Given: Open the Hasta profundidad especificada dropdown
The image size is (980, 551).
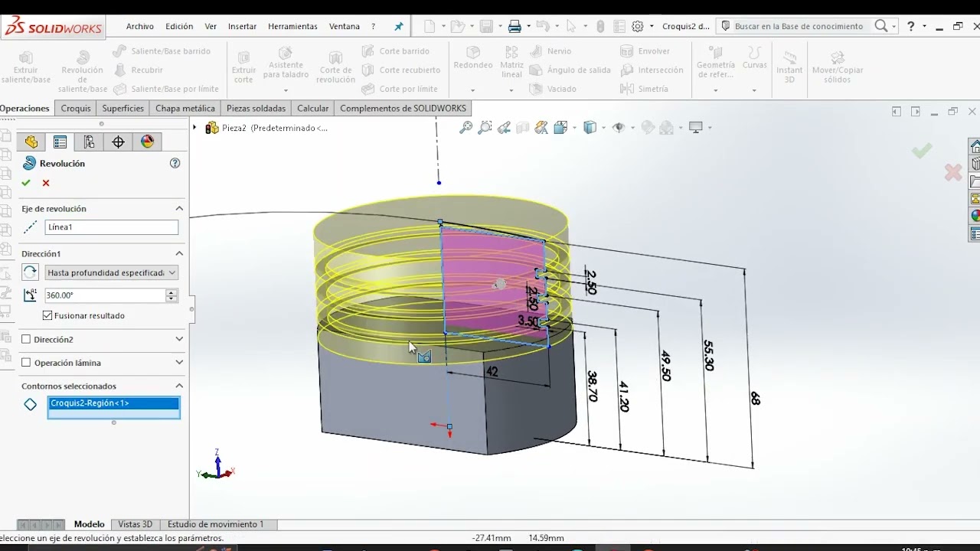Looking at the screenshot, I should 111,272.
